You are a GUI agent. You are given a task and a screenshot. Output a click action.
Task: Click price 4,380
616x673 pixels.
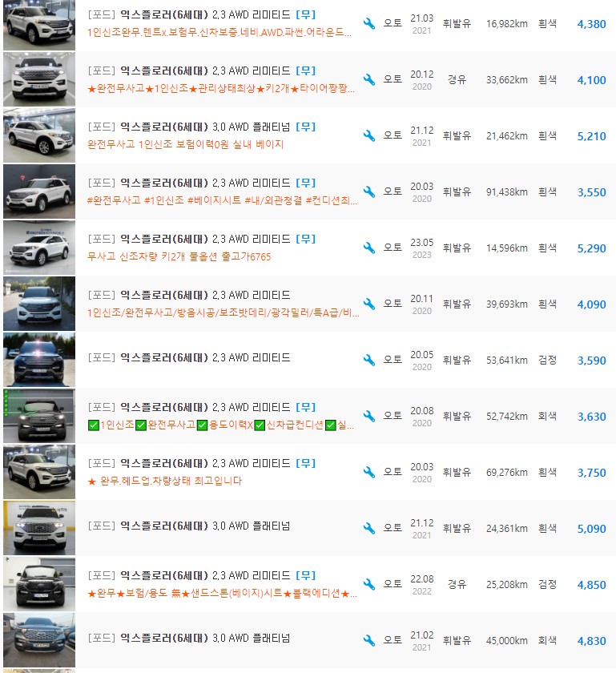tap(591, 24)
